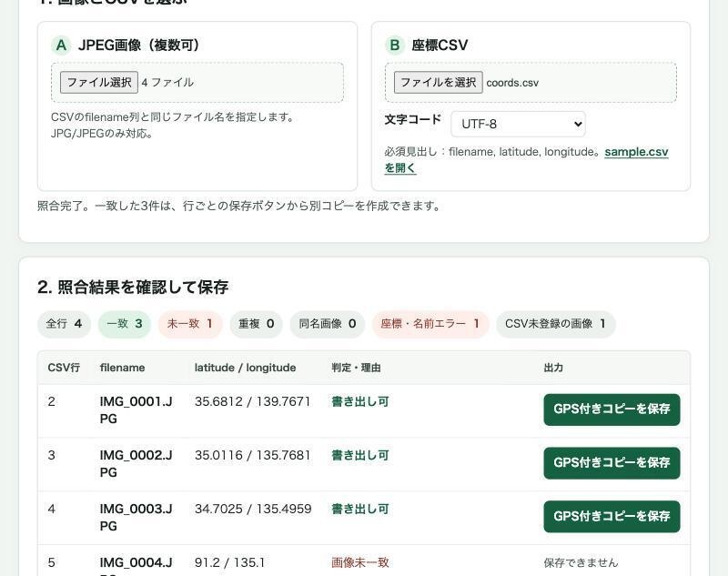This screenshot has height=576, width=728.
Task: Click the JPG/JPEGのみ対応 note
Action: pos(102,134)
